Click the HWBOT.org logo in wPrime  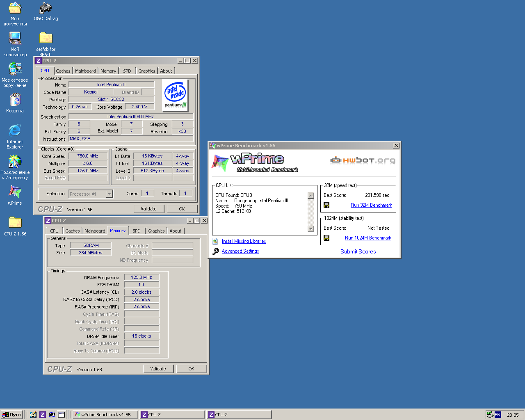coord(363,160)
